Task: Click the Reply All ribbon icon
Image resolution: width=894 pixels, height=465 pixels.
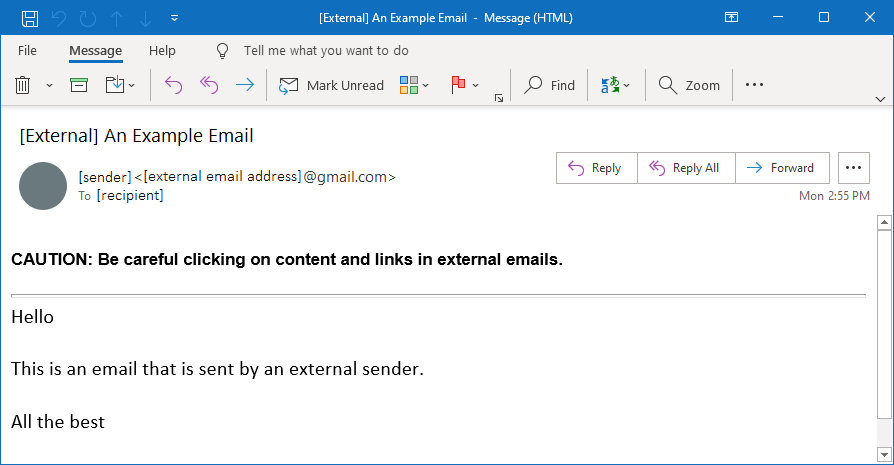Action: [209, 86]
